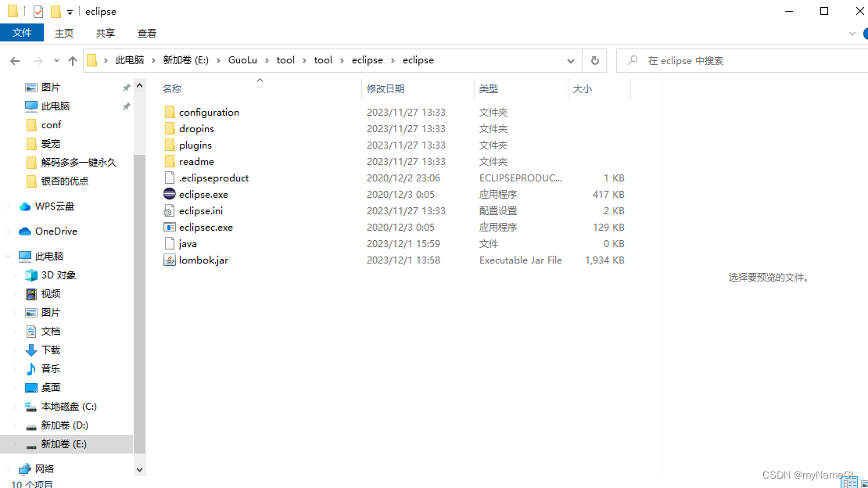This screenshot has width=868, height=488.
Task: Open the configuration folder icon
Action: (170, 112)
